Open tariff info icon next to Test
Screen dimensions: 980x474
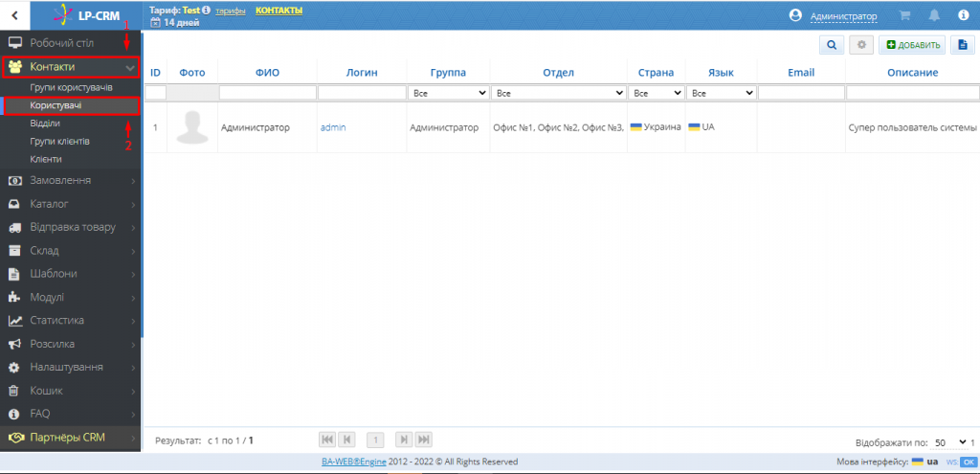click(206, 11)
